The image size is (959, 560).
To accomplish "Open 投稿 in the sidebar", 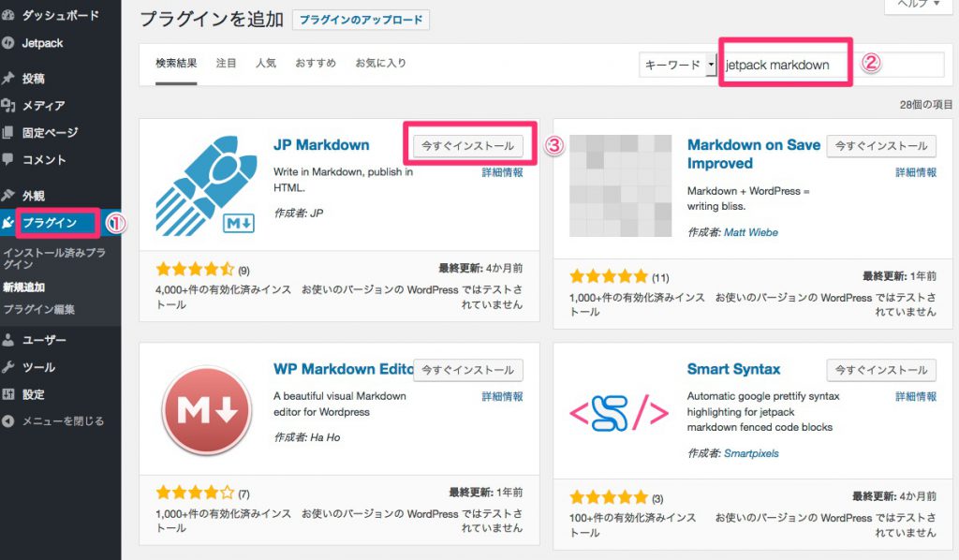I will (33, 79).
